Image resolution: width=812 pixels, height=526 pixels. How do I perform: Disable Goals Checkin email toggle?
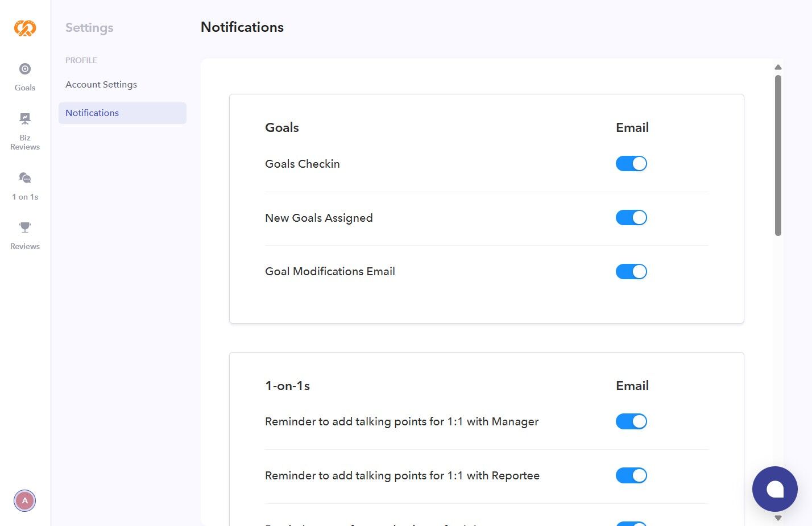point(631,164)
